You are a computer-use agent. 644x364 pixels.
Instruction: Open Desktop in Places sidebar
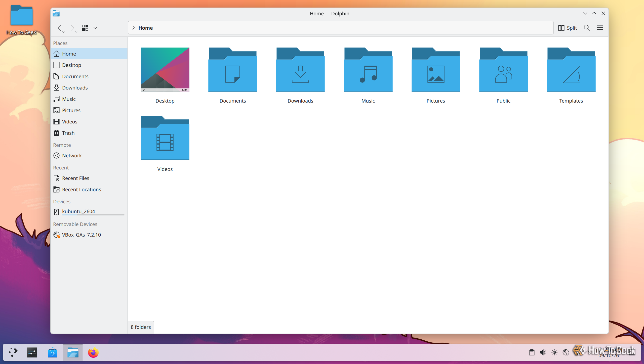pyautogui.click(x=89, y=65)
